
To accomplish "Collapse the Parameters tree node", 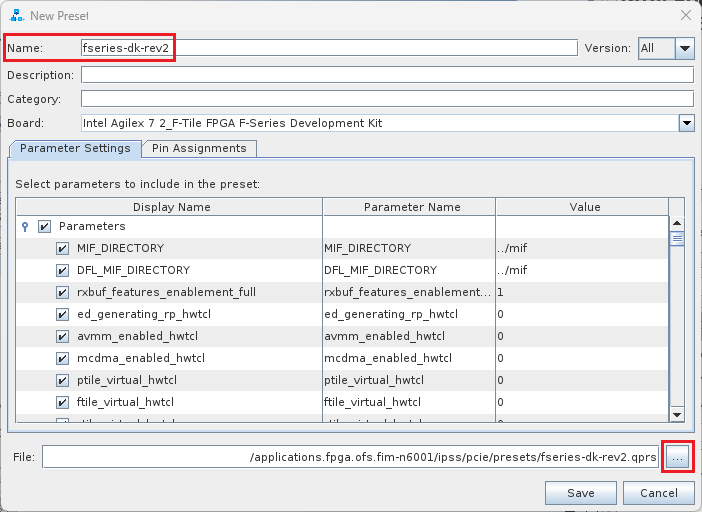I will pos(25,227).
